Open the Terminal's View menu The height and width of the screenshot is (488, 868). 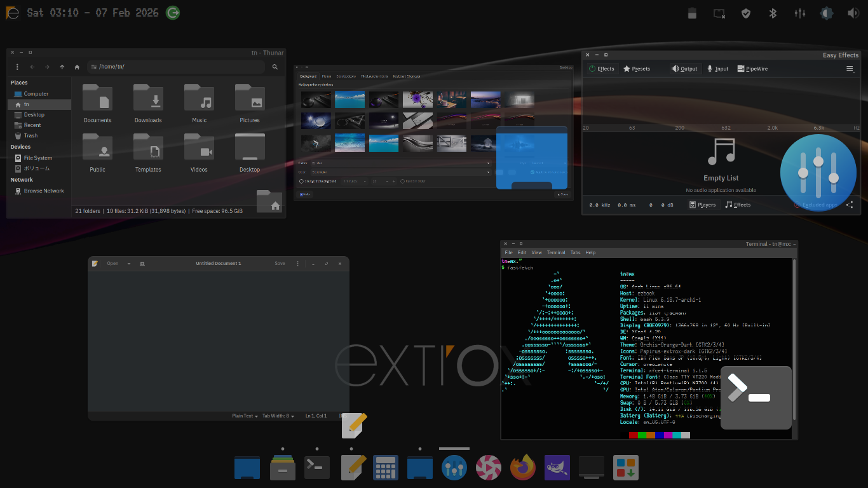click(x=536, y=252)
